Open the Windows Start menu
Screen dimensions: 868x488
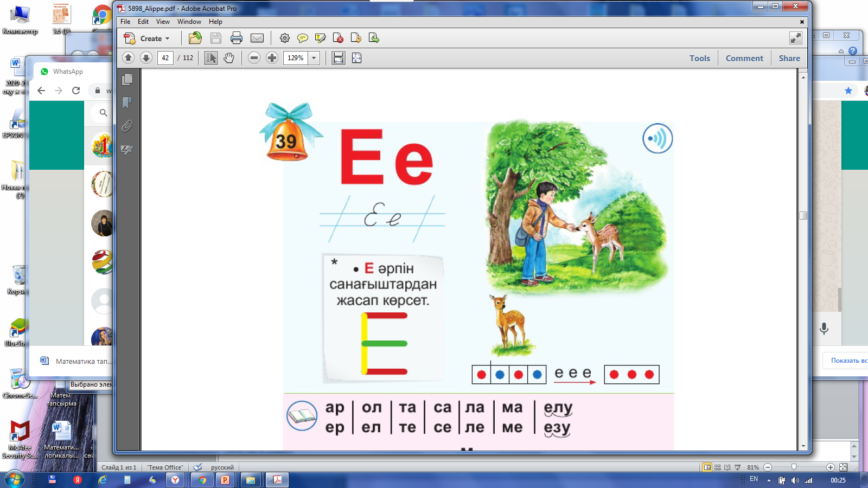click(14, 480)
